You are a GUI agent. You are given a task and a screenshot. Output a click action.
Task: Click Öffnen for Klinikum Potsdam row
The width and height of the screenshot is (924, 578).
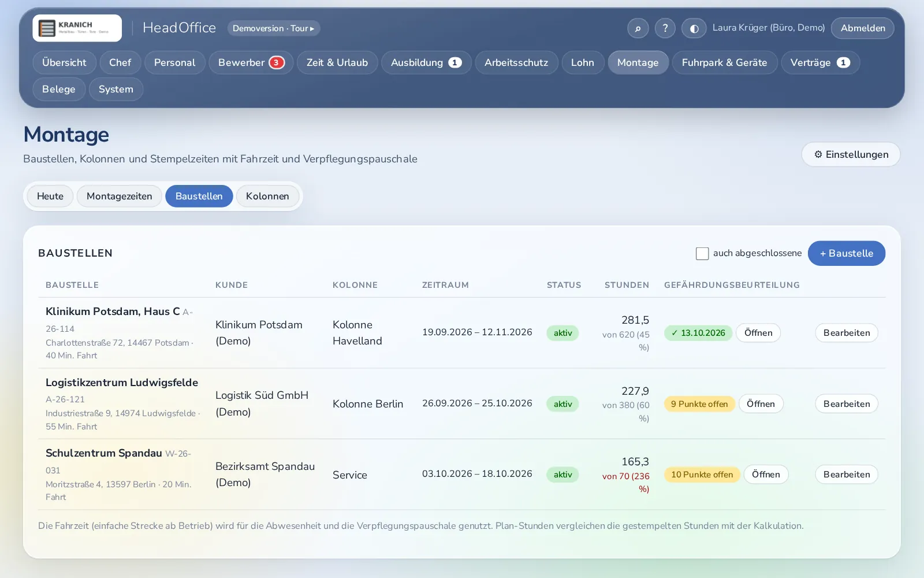click(758, 333)
